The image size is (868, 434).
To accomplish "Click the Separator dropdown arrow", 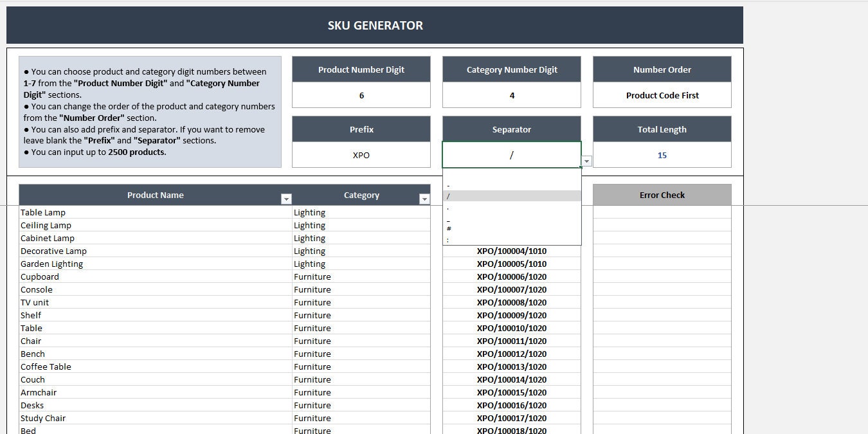I will coord(585,161).
